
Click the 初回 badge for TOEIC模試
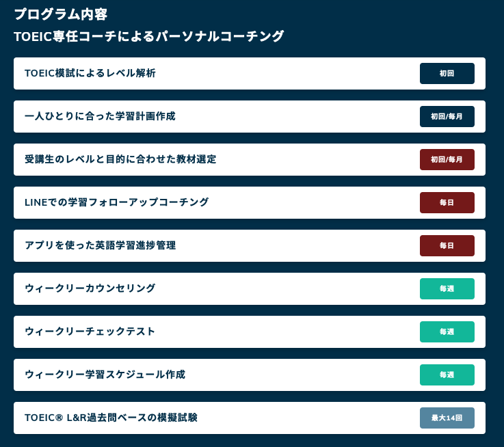(447, 73)
